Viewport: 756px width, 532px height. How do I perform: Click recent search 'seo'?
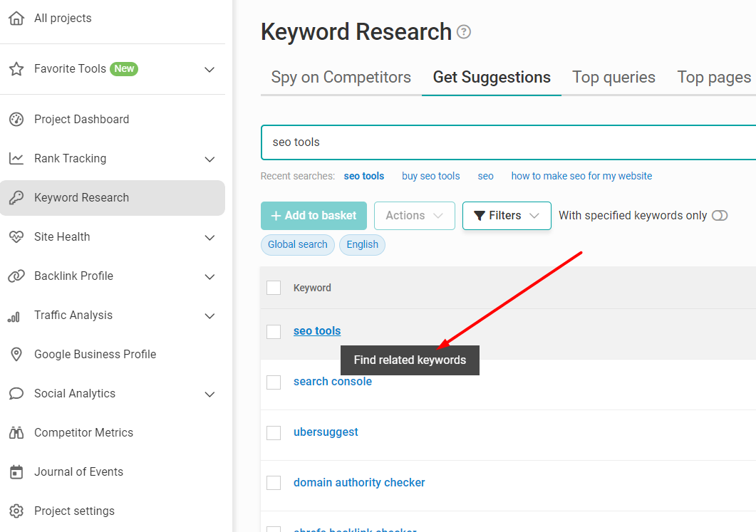485,177
